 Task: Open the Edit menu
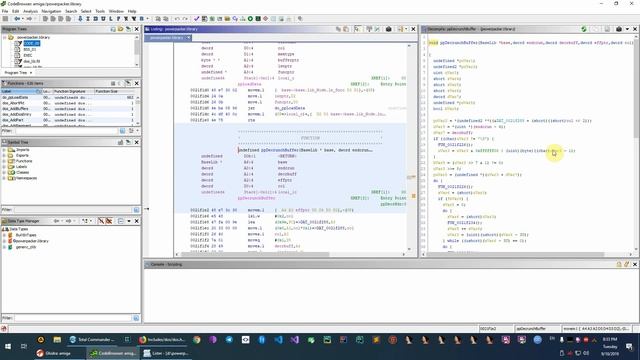(x=16, y=11)
